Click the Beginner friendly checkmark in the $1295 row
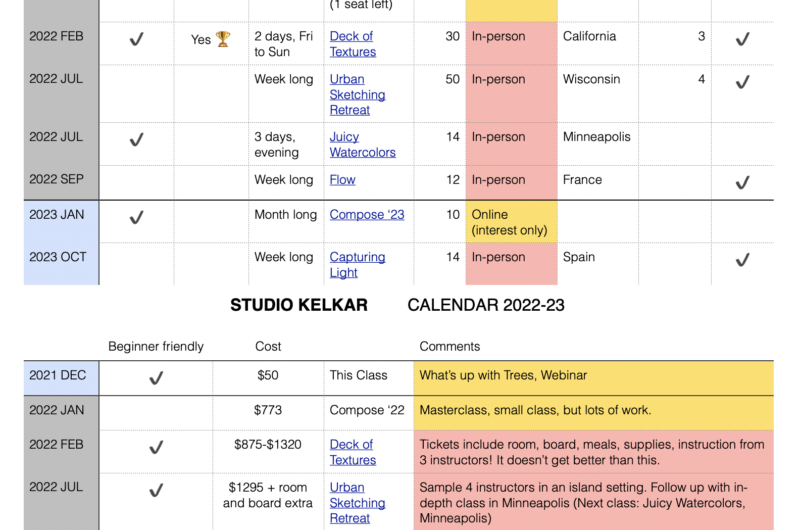 click(x=156, y=490)
